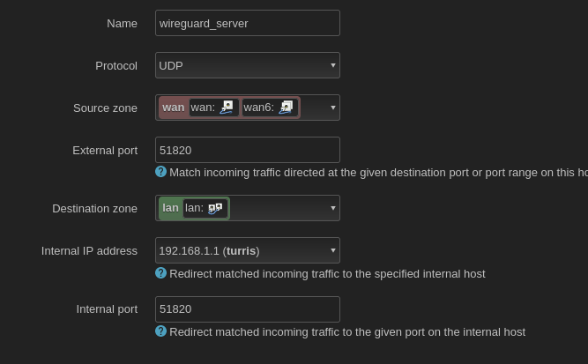The width and height of the screenshot is (588, 364).
Task: Click the wan6 interface network icon
Action: coord(286,108)
